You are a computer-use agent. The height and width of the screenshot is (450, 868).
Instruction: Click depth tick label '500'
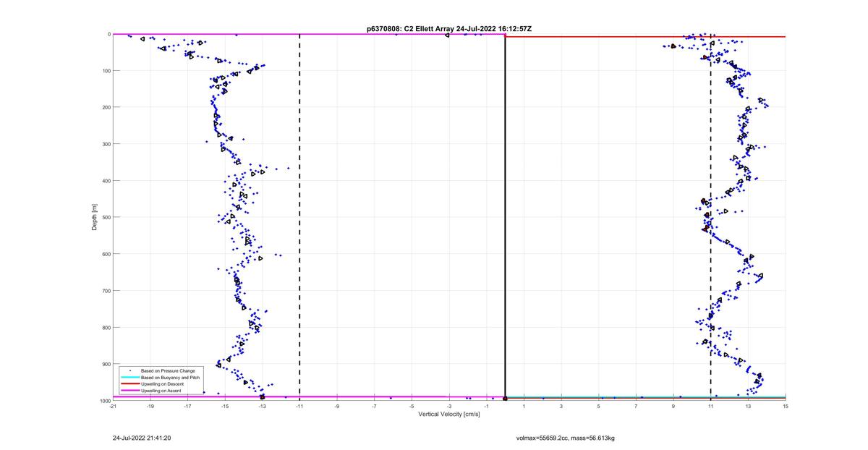pos(106,217)
